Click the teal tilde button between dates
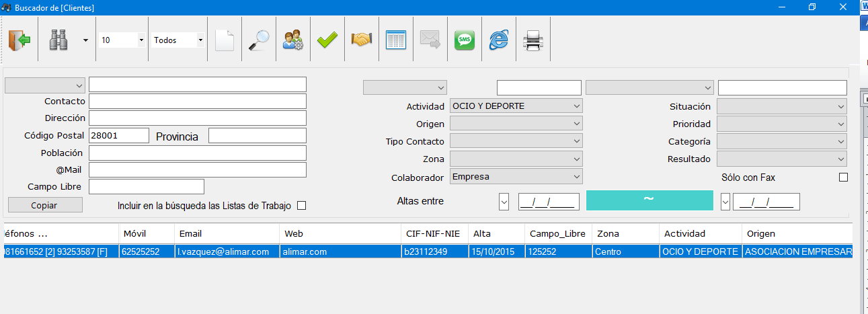868x314 pixels. (x=649, y=200)
